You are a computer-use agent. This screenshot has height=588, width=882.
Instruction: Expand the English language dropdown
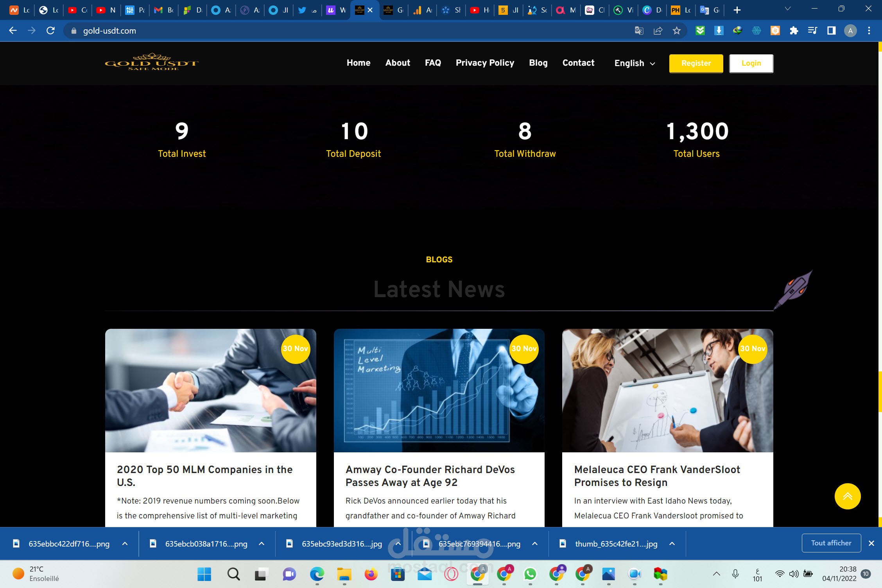(635, 63)
